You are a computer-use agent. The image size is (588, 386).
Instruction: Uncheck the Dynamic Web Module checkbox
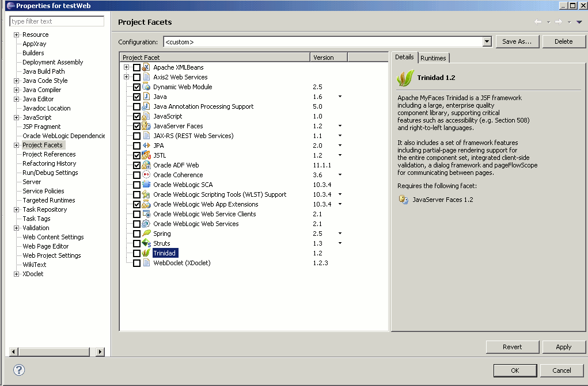tap(137, 87)
